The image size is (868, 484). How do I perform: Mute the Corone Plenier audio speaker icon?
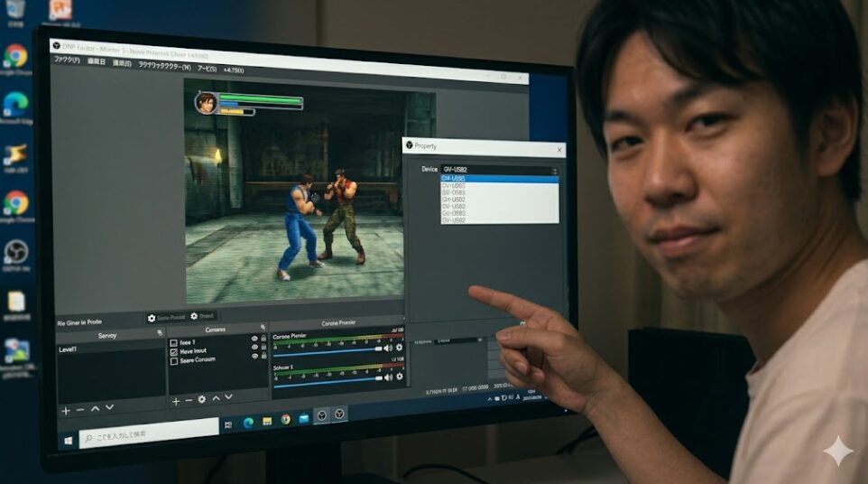tap(388, 348)
